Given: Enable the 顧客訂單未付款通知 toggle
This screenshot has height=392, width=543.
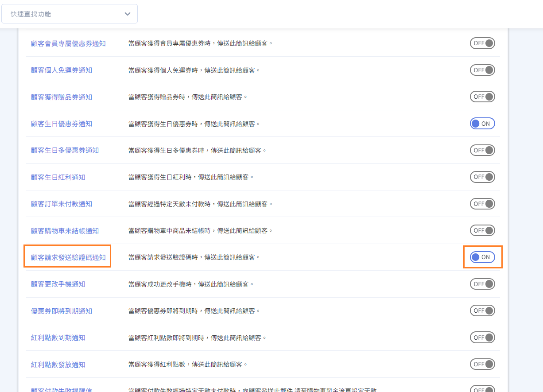Looking at the screenshot, I should (x=482, y=204).
